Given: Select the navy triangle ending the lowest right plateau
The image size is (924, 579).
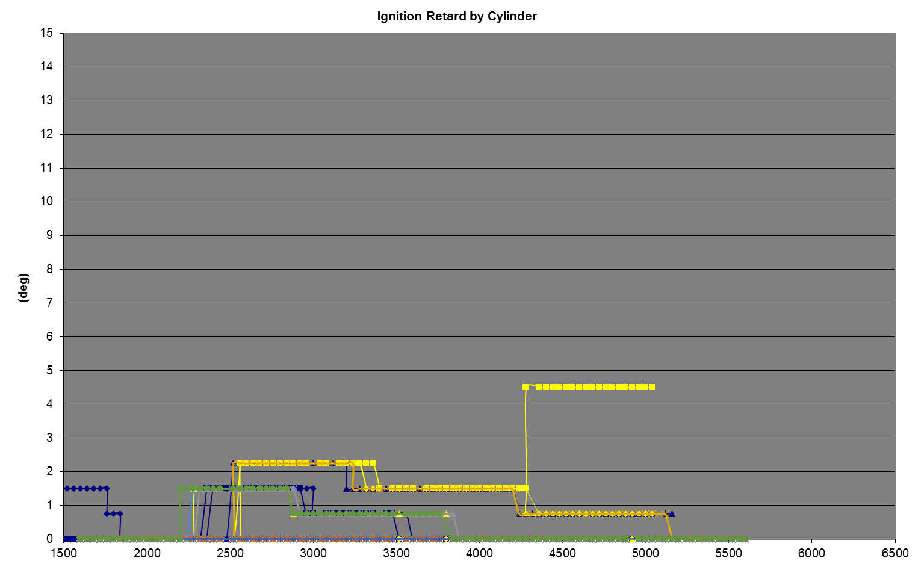Looking at the screenshot, I should (672, 513).
